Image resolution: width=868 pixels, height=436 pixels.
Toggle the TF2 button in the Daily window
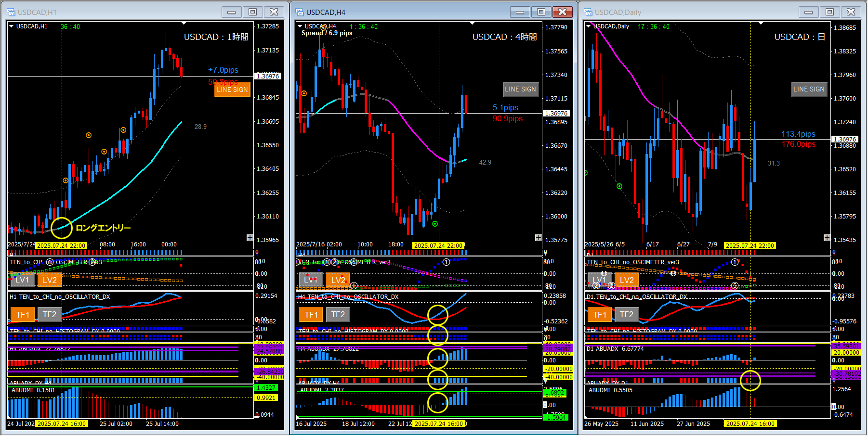point(627,315)
